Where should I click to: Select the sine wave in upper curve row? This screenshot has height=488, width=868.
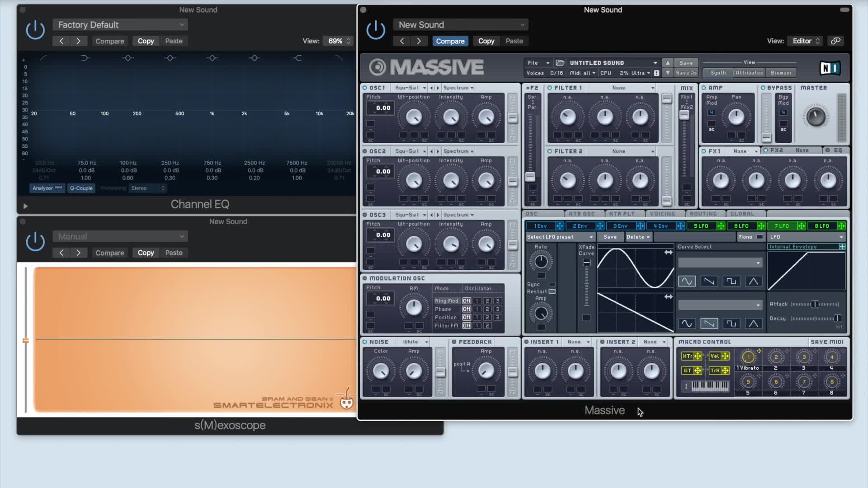(687, 281)
